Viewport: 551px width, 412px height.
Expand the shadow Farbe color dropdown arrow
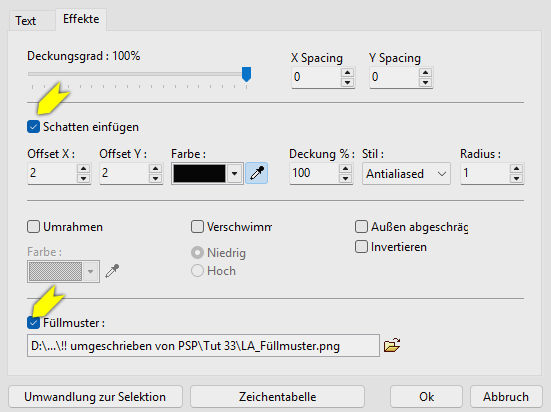click(234, 173)
